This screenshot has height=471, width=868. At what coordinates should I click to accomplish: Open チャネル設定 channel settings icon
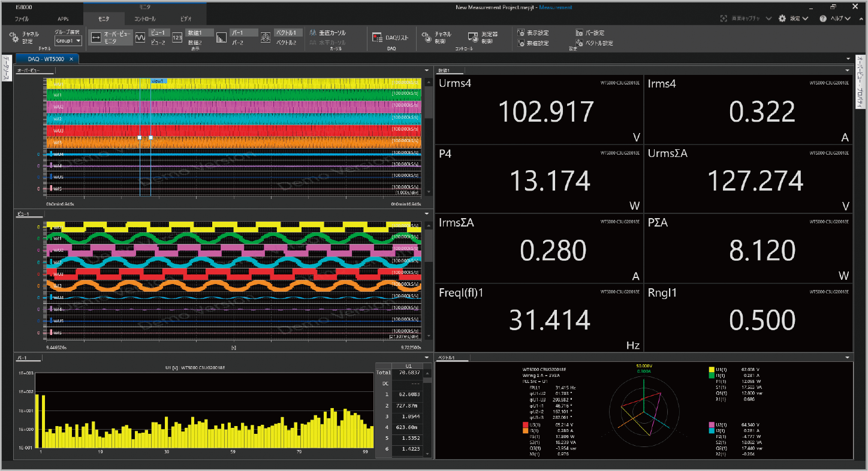tap(14, 37)
